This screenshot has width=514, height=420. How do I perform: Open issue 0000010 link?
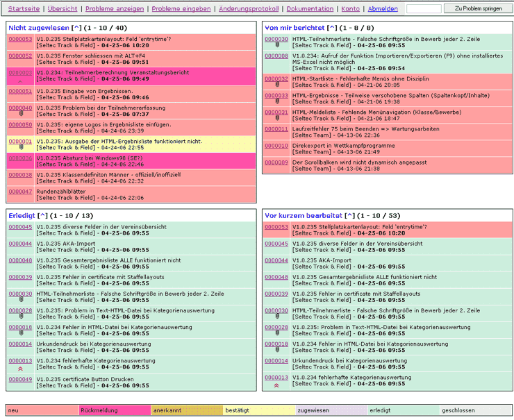point(276,146)
